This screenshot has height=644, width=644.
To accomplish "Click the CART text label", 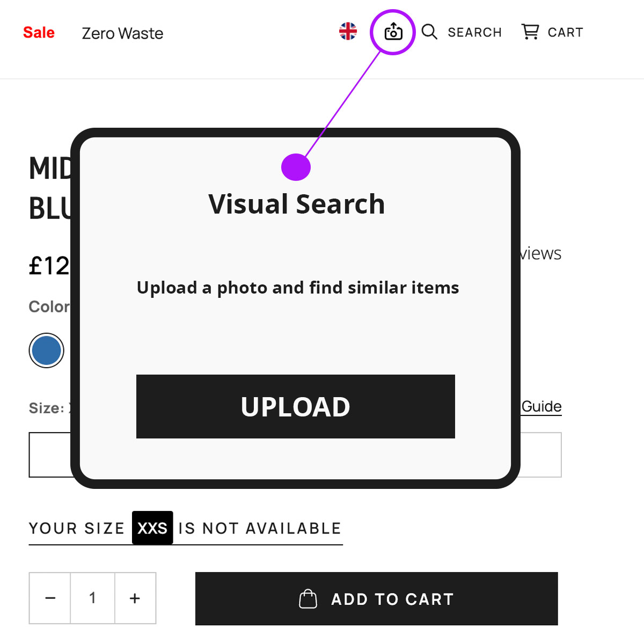I will [566, 32].
